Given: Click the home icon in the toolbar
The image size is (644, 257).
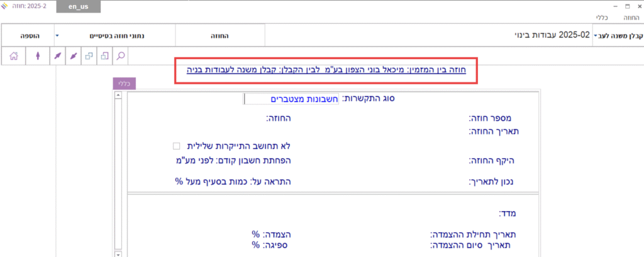Looking at the screenshot, I should click(13, 56).
